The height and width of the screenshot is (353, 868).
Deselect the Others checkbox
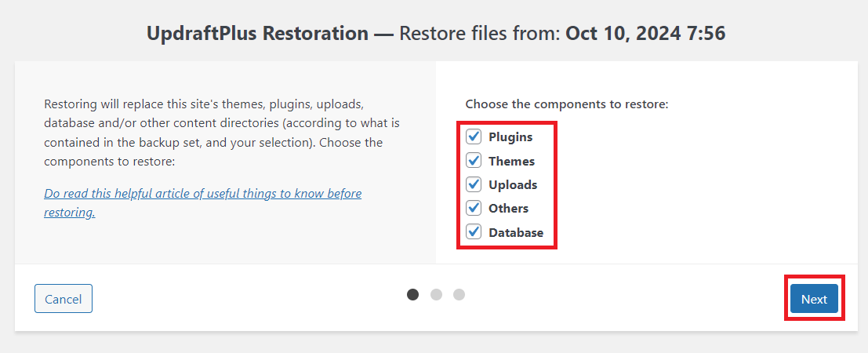click(x=474, y=209)
